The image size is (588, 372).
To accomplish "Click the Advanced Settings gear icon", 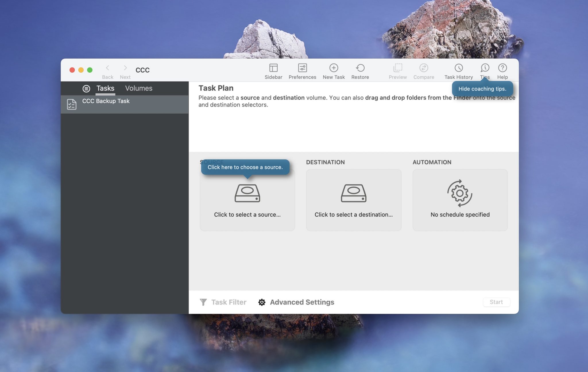I will [x=262, y=302].
